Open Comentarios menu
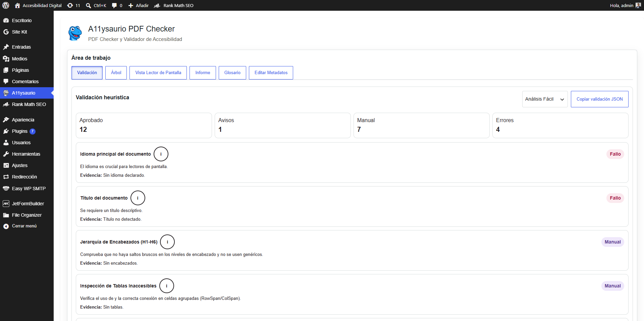Screen dimensions: 644x321 coord(27,82)
